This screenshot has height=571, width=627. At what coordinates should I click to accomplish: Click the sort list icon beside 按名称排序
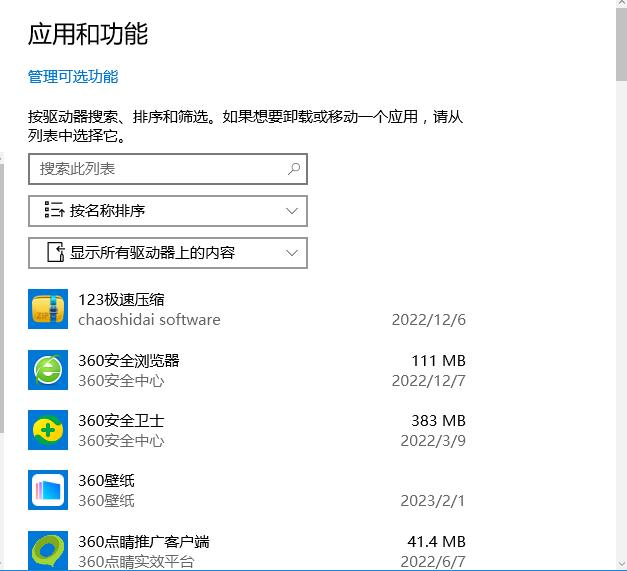click(54, 210)
